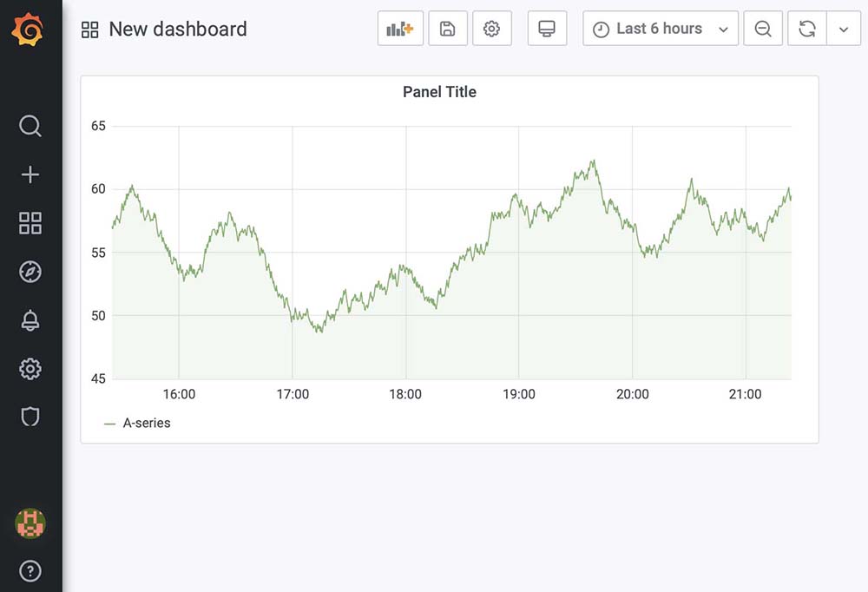Image resolution: width=868 pixels, height=592 pixels.
Task: Click the A-series legend color line
Action: click(109, 424)
